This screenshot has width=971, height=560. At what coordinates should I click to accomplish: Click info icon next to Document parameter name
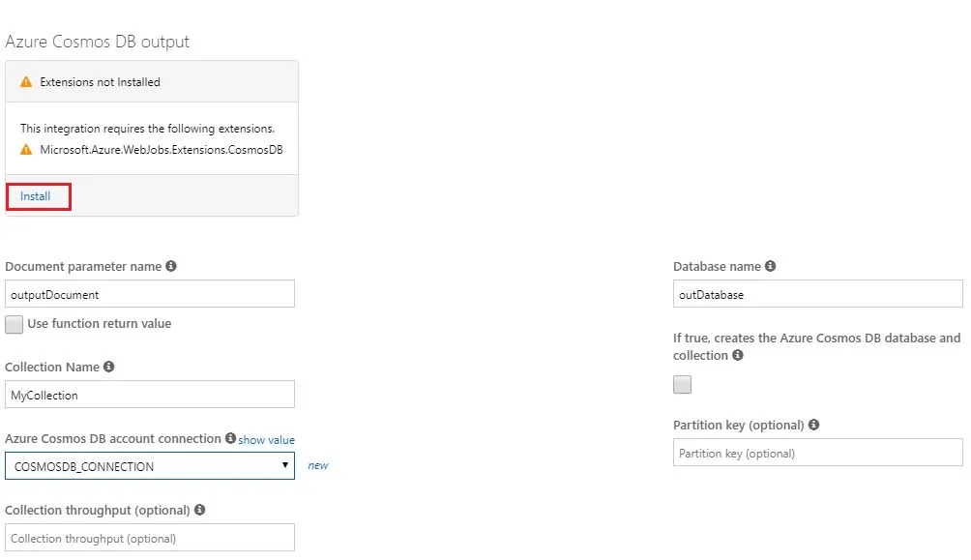coord(171,266)
